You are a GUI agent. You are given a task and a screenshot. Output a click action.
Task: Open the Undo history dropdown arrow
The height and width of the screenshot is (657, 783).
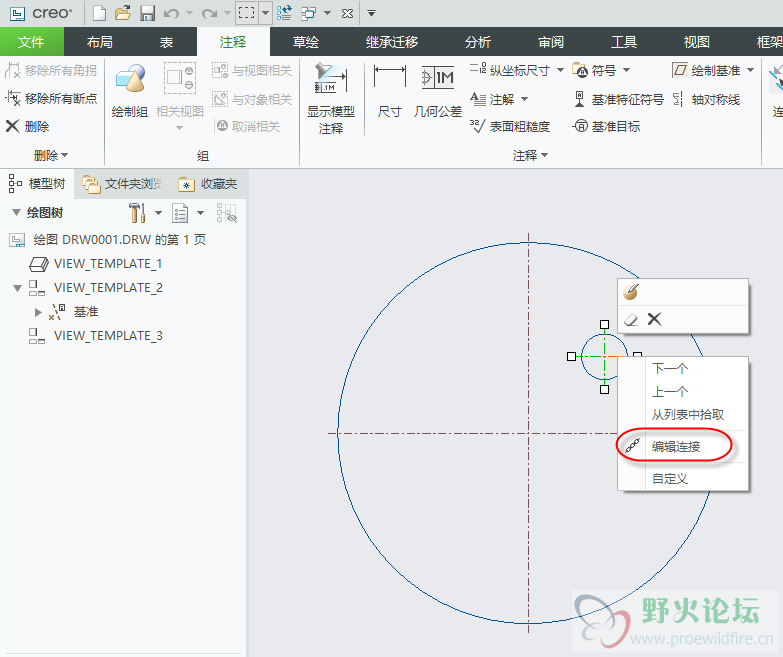(x=189, y=13)
